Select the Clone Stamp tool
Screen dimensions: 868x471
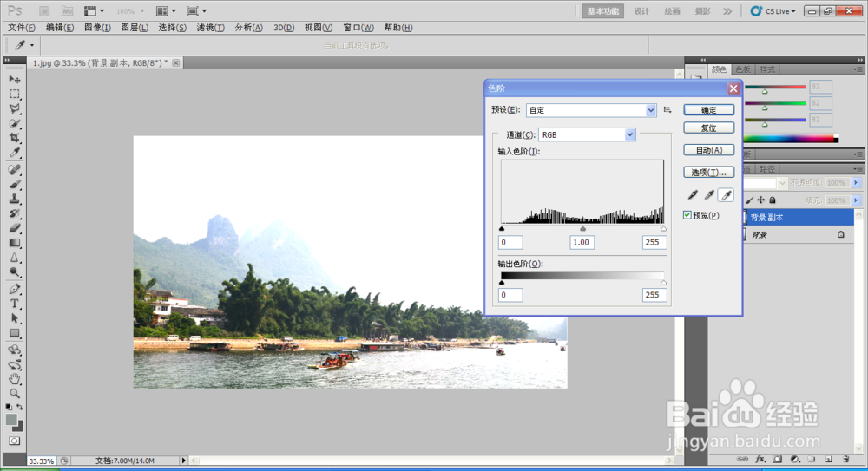click(x=15, y=199)
